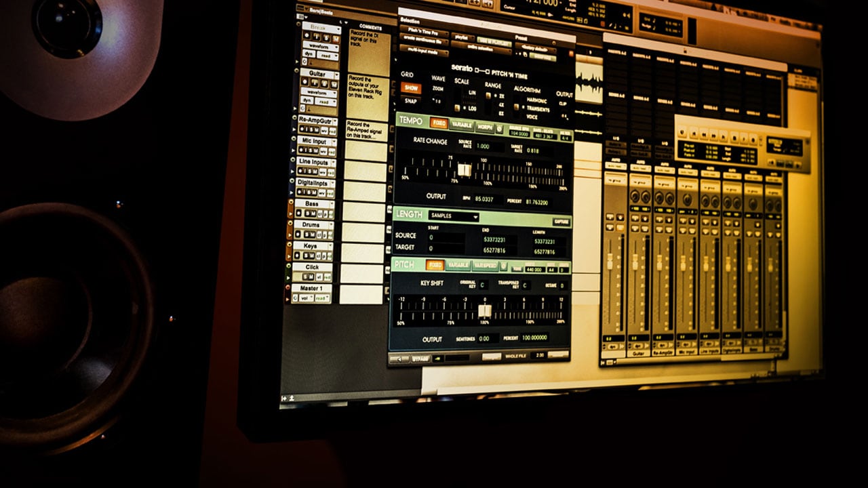868x488 pixels.
Task: Mute the Break track
Action: pyautogui.click(x=336, y=39)
